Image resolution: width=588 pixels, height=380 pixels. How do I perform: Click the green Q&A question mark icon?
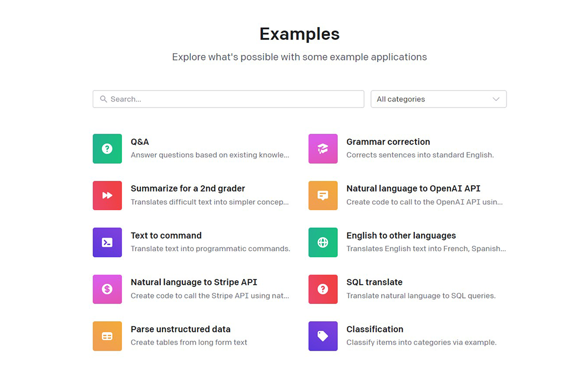(x=107, y=149)
